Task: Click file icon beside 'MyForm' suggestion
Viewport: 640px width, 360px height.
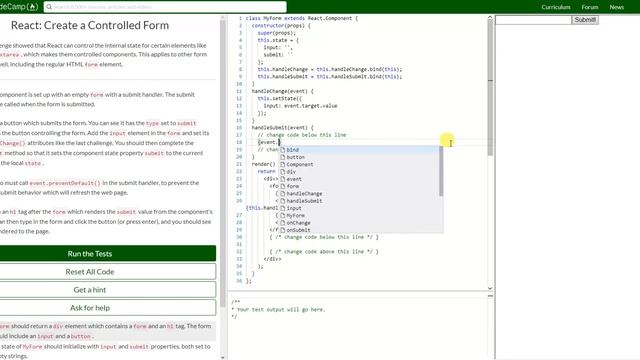Action: [282, 216]
